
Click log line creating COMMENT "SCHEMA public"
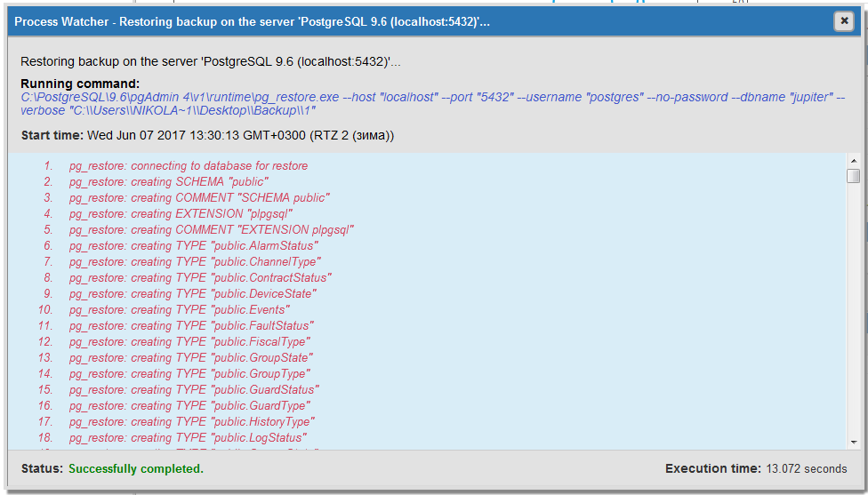[199, 198]
